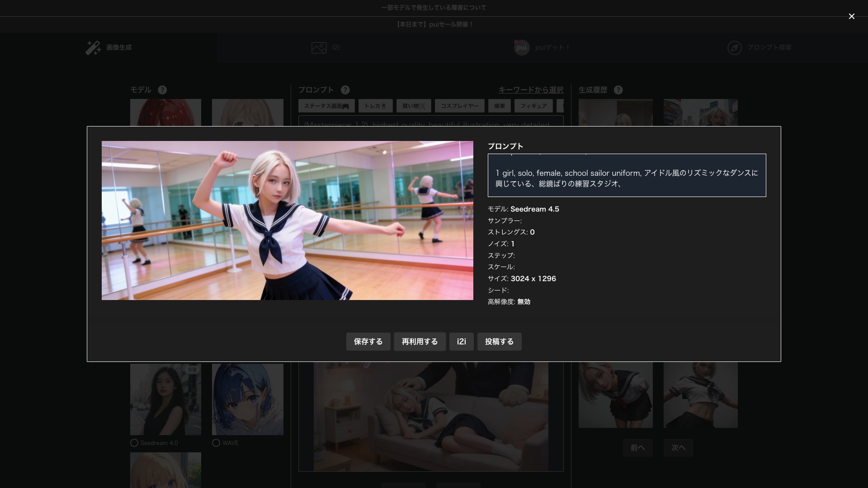Select the 画像生成 magic wand icon
The image size is (868, 488).
(x=93, y=47)
